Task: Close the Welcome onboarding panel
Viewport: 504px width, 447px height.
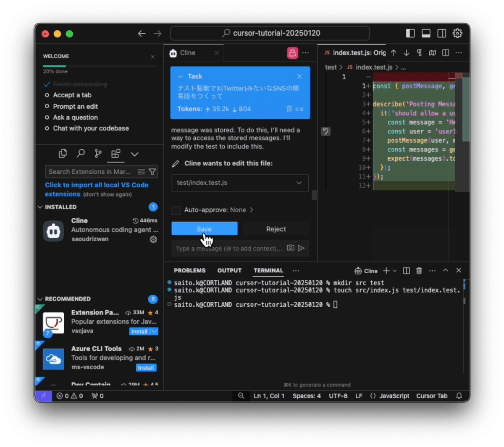Action: click(x=153, y=57)
